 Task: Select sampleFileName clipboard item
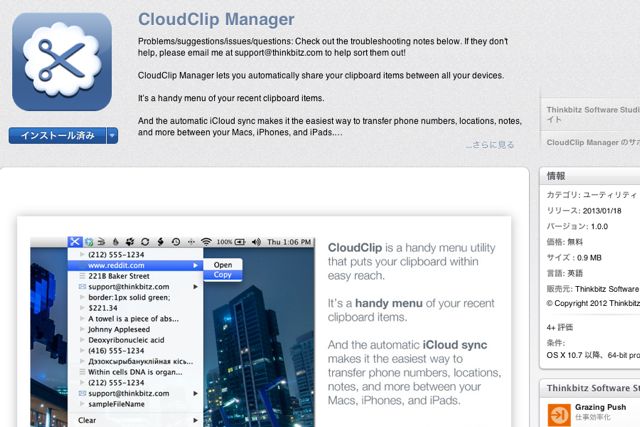tap(136, 404)
